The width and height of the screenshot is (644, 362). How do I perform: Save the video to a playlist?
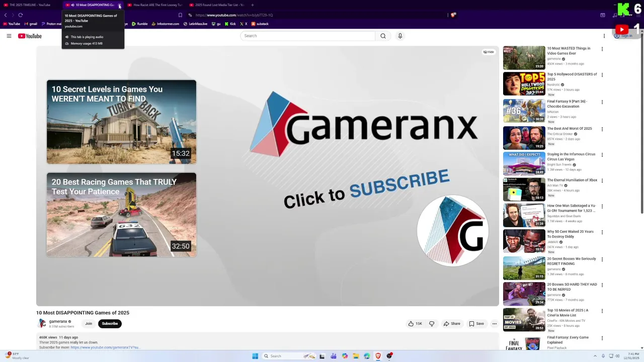coord(476,324)
